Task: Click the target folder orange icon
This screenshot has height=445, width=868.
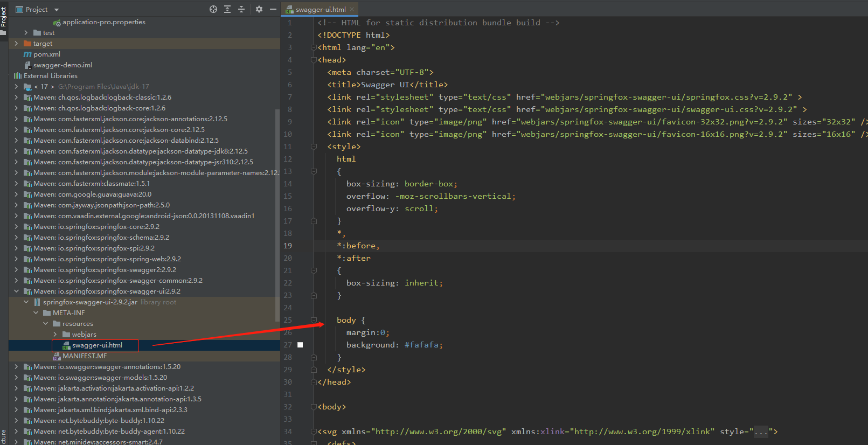Action: pyautogui.click(x=27, y=44)
